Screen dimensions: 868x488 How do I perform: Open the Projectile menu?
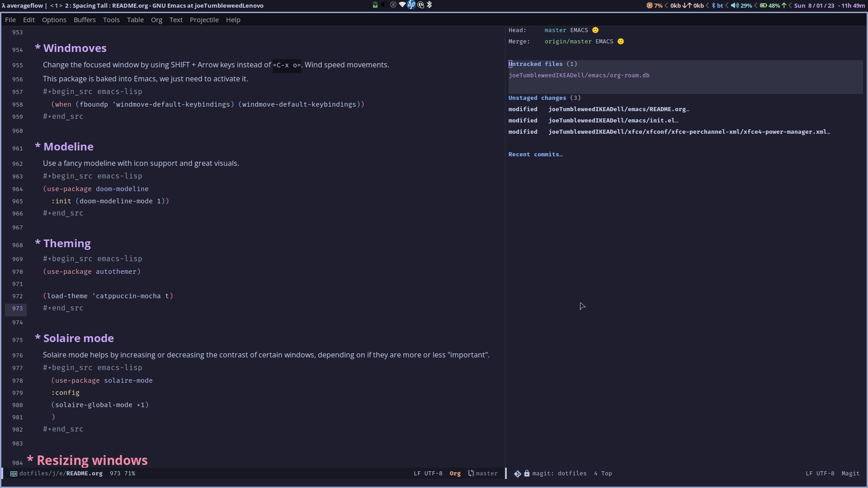pos(204,20)
